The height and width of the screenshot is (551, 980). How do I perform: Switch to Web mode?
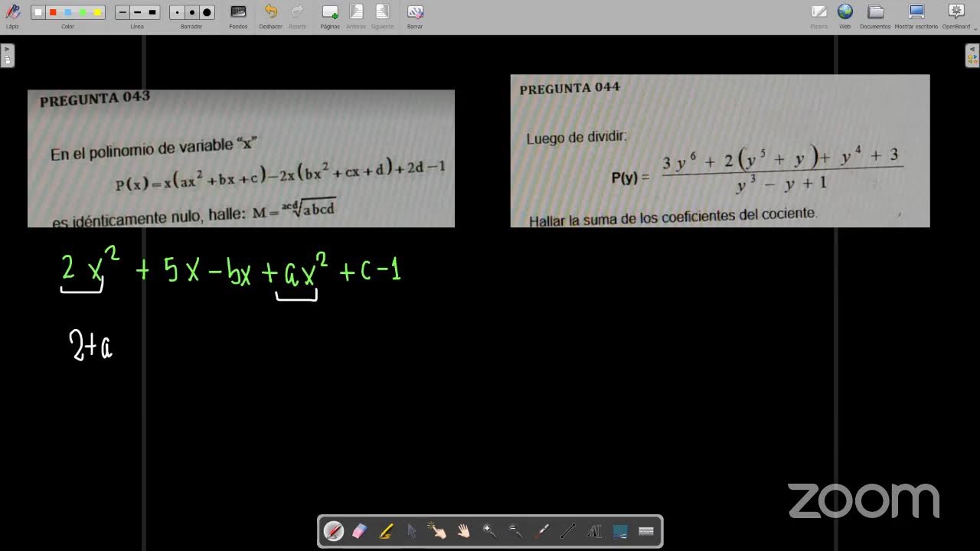coord(845,15)
